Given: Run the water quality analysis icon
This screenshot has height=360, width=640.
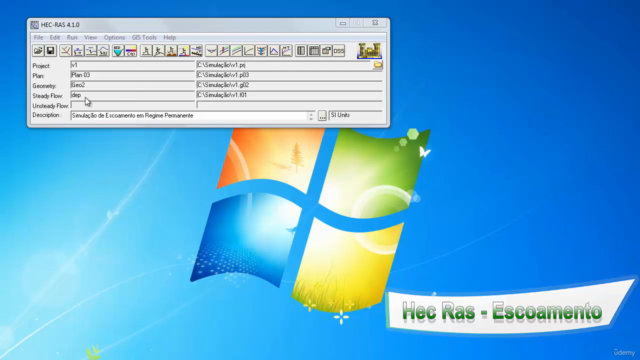Looking at the screenshot, I should (x=184, y=51).
